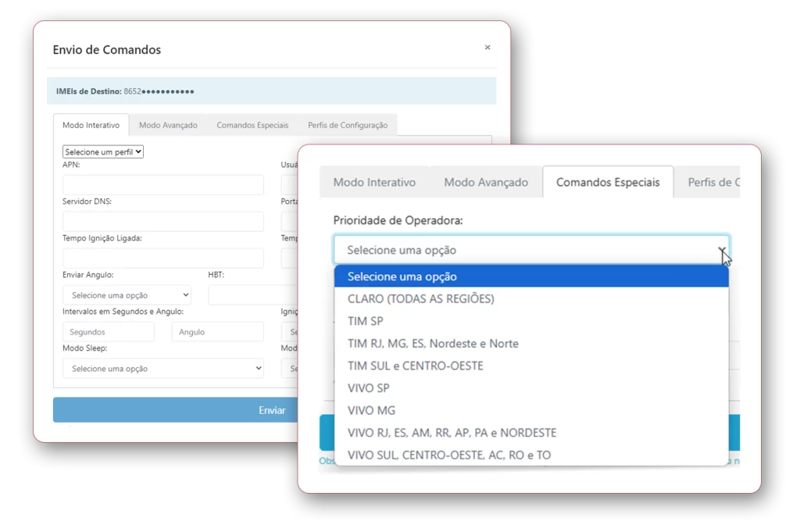
Task: Select VIVO MG operator option
Action: point(371,410)
